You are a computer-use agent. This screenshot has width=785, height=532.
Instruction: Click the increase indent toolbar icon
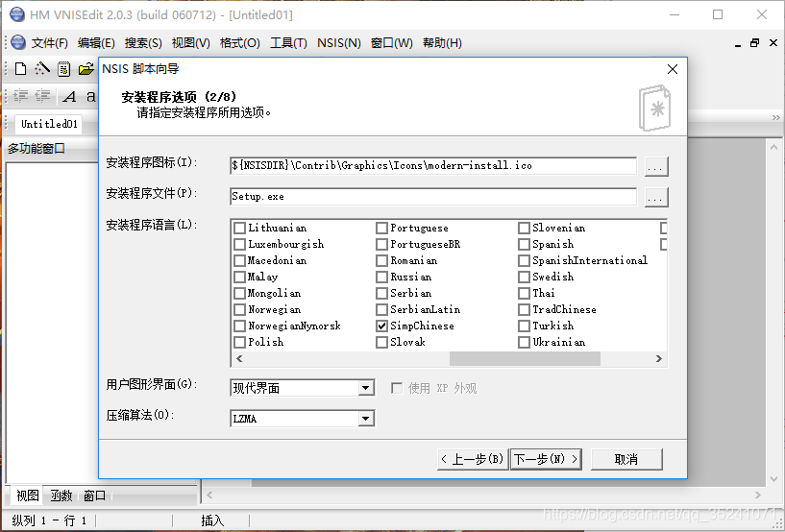coord(20,96)
